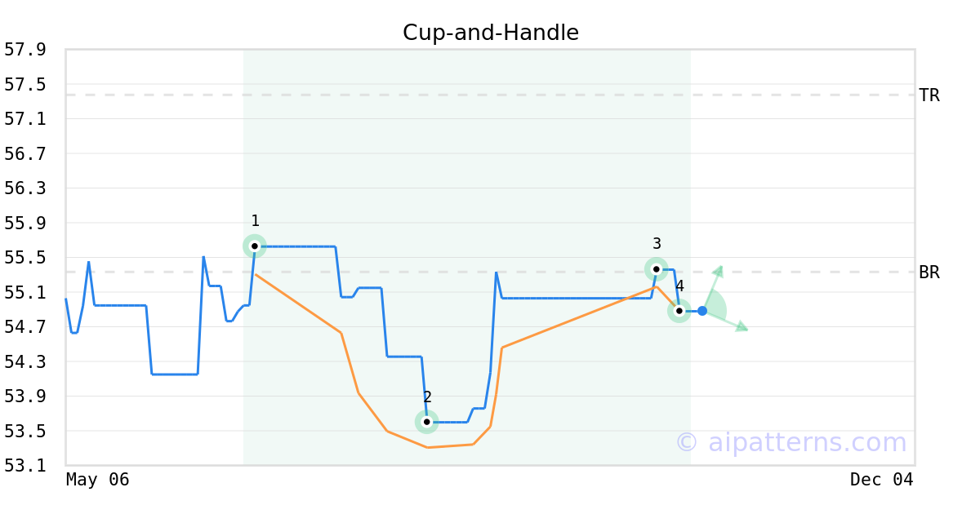Screen dimensions: 980x514
Task: Select handle point marker 4
Action: pyautogui.click(x=679, y=311)
